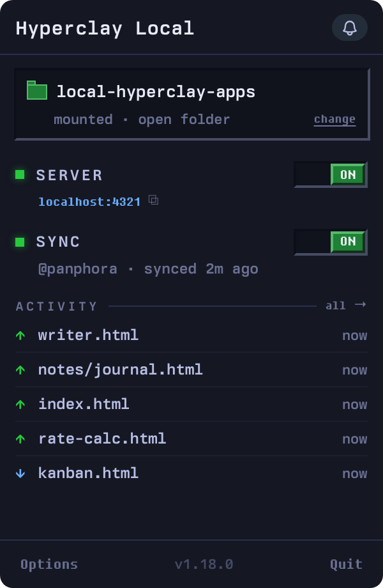Screen dimensions: 383x588
Task: Click the Hyperclay Local title
Action: pos(105,29)
